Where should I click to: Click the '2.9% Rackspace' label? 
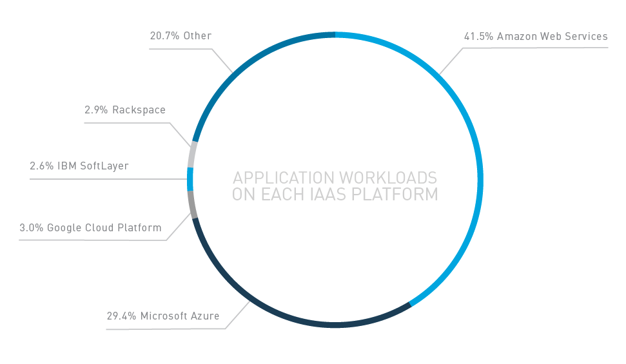point(125,110)
